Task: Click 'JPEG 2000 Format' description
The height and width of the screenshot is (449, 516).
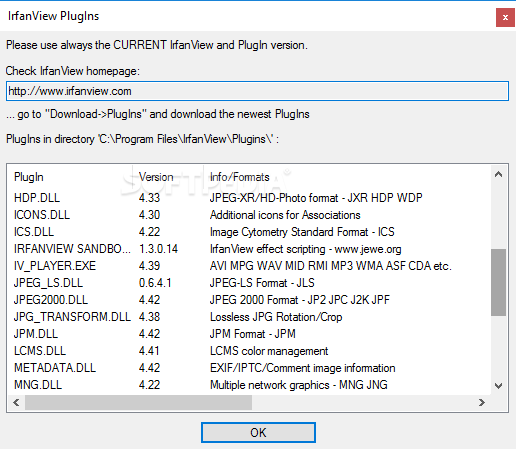Action: 300,300
